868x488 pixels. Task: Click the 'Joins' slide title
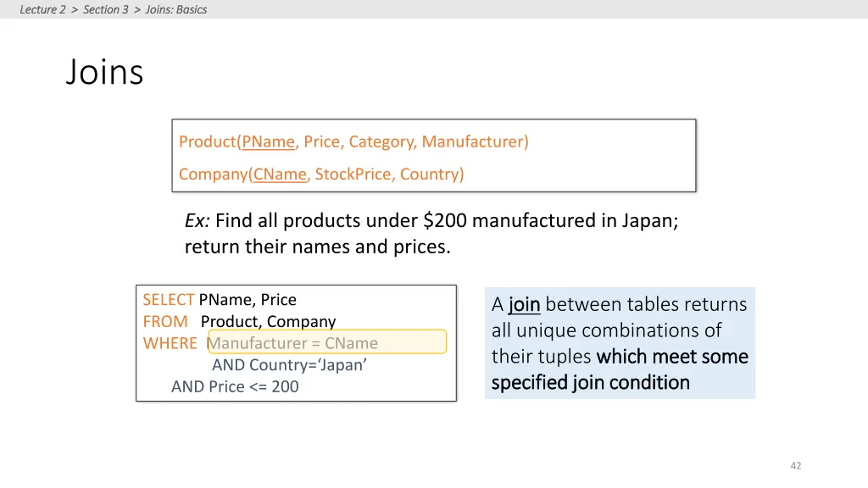click(104, 72)
